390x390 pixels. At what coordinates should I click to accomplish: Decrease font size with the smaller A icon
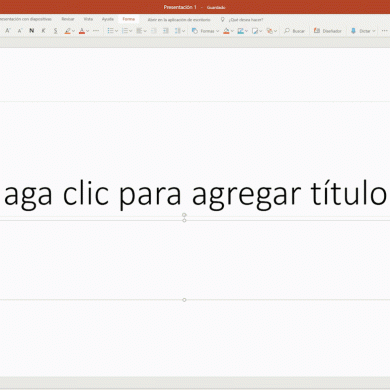20,31
